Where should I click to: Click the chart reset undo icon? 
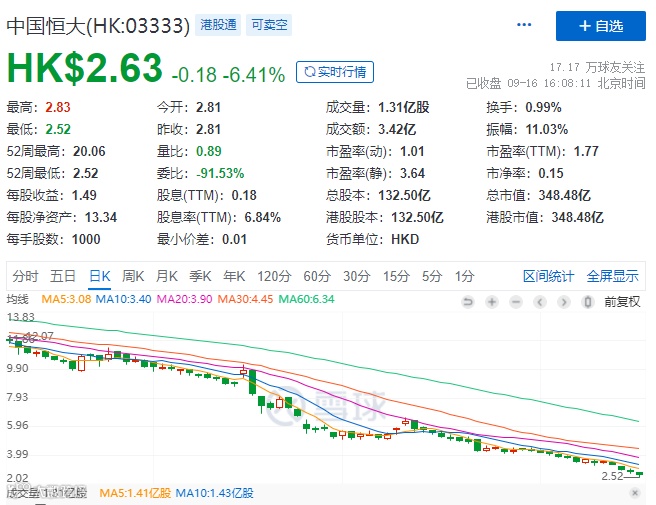[468, 302]
